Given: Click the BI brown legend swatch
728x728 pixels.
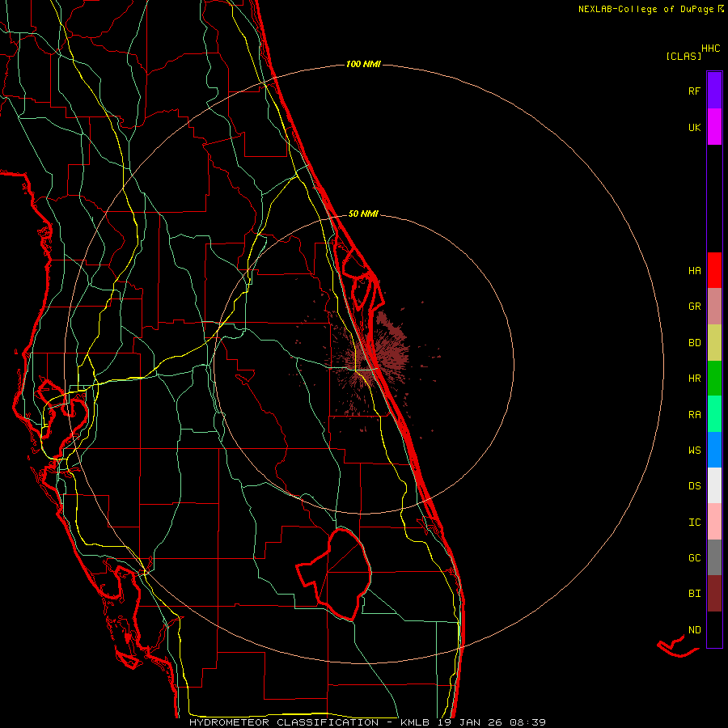Looking at the screenshot, I should (714, 594).
